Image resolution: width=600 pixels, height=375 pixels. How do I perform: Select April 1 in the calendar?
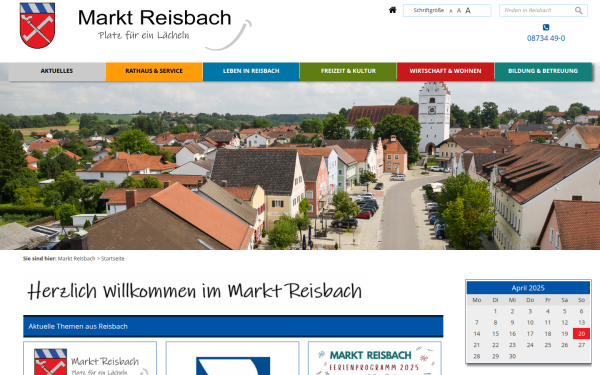click(x=495, y=311)
